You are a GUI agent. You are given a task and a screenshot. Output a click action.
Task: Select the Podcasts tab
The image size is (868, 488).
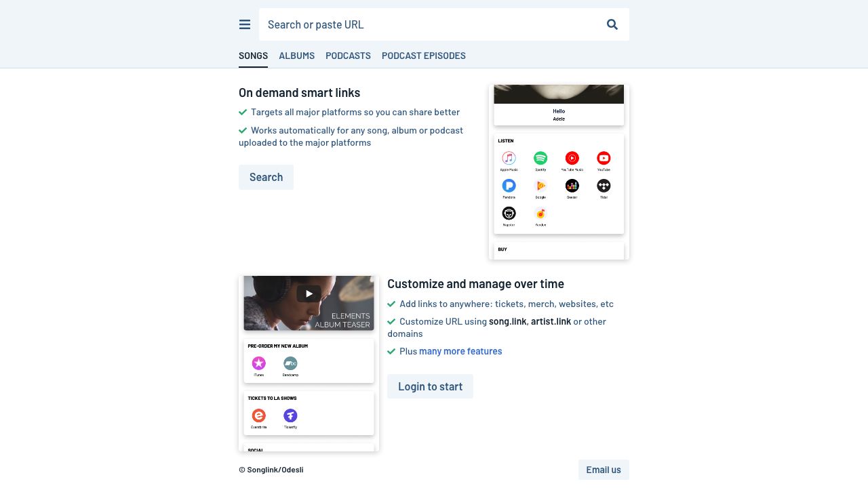pyautogui.click(x=348, y=56)
